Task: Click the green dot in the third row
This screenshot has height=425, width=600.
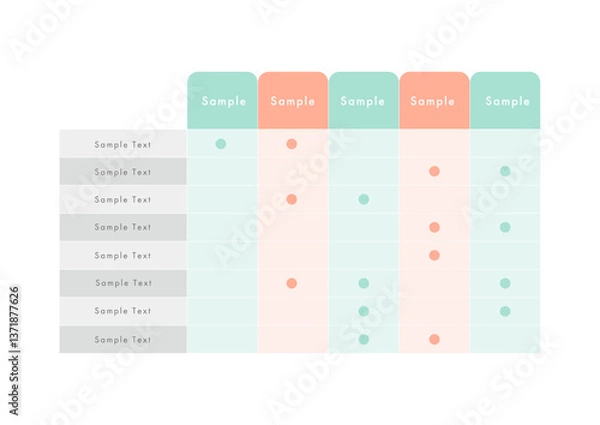Action: click(364, 199)
